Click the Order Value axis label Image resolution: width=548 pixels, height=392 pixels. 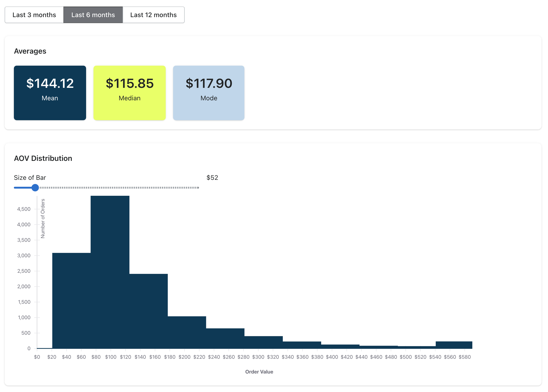coord(259,372)
